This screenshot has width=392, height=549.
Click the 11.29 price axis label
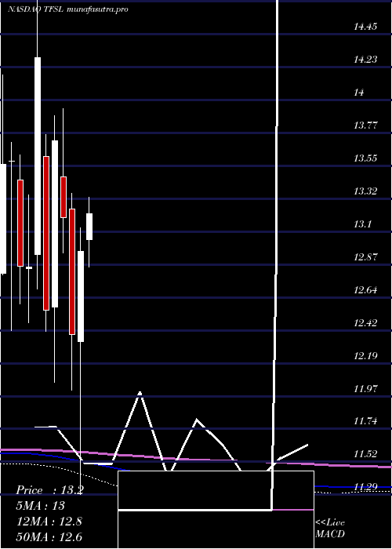point(365,486)
